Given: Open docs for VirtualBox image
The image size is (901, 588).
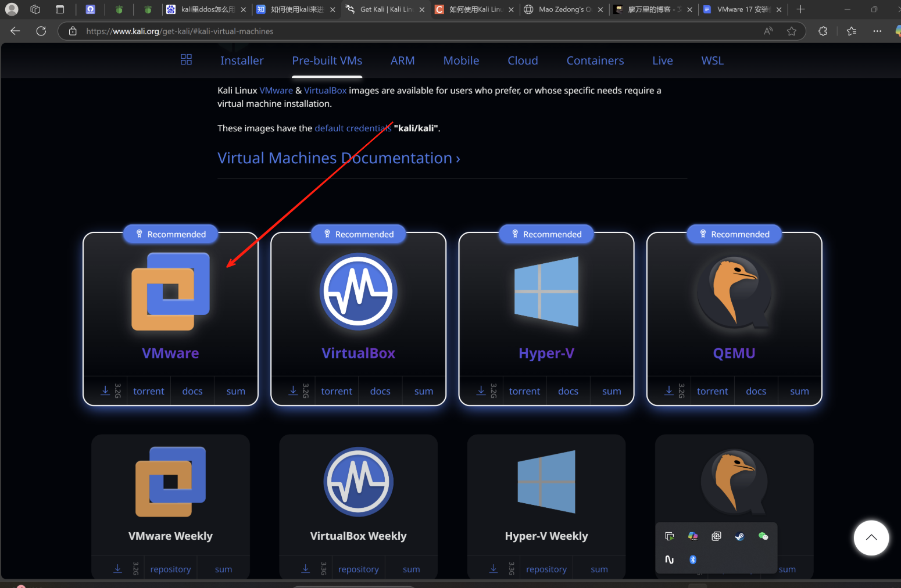Looking at the screenshot, I should [x=380, y=392].
